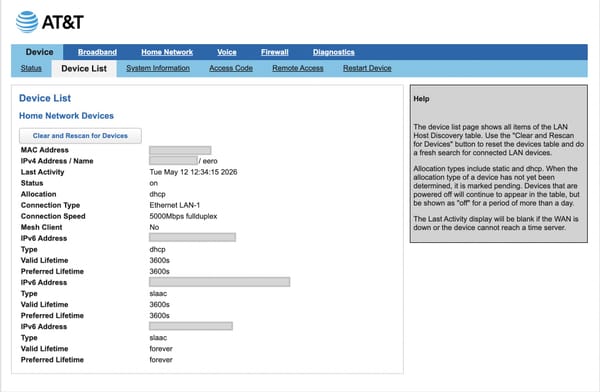Click the 5000Mbps fullduplex speed value
Screen dimensions: 600x392
[183, 216]
